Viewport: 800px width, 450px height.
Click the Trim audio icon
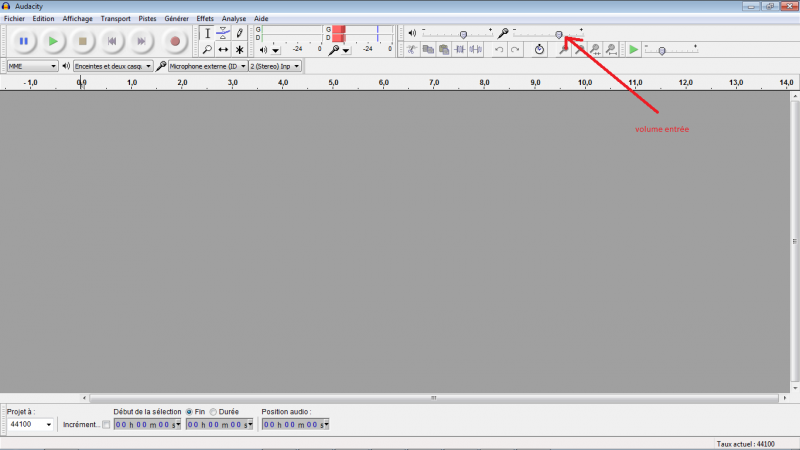(460, 49)
